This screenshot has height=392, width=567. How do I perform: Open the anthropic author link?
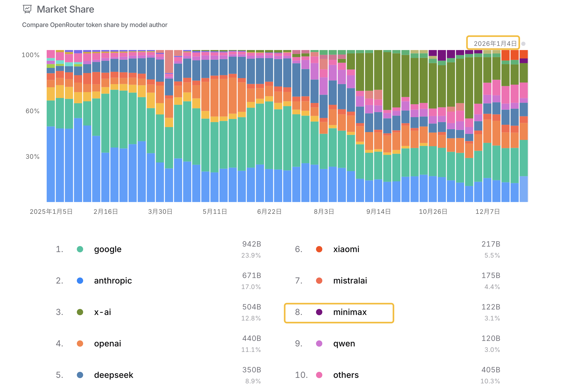113,281
